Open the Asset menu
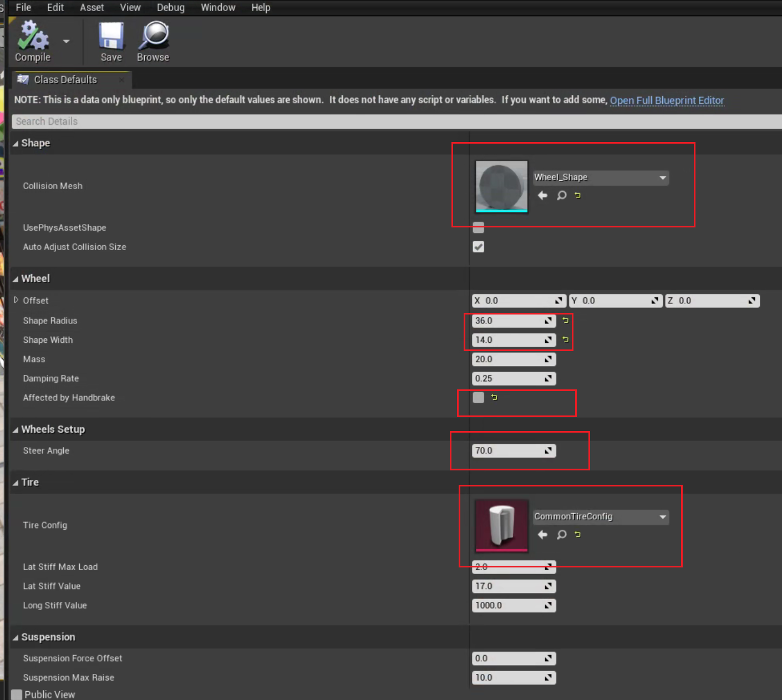 (x=92, y=8)
